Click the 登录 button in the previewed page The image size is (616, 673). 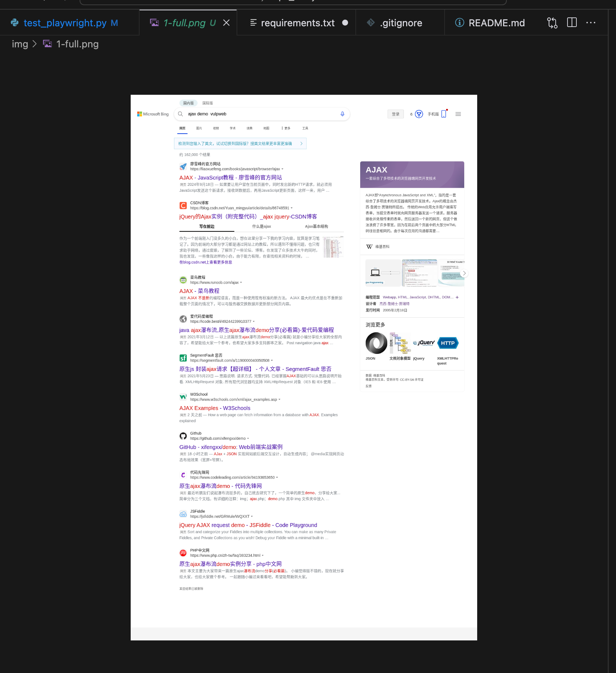pyautogui.click(x=396, y=114)
